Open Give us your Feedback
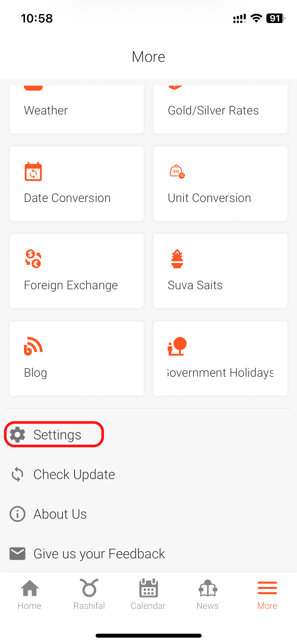 (x=99, y=554)
